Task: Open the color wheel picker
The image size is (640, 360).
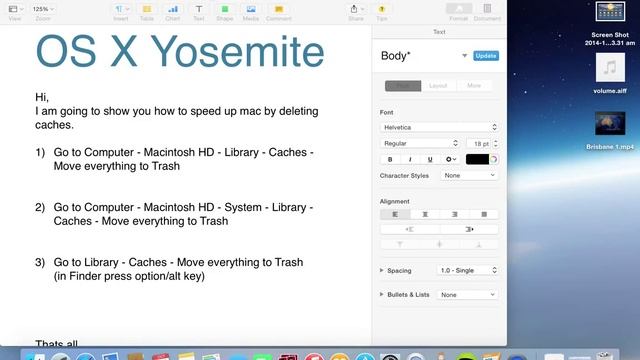Action: (x=494, y=159)
